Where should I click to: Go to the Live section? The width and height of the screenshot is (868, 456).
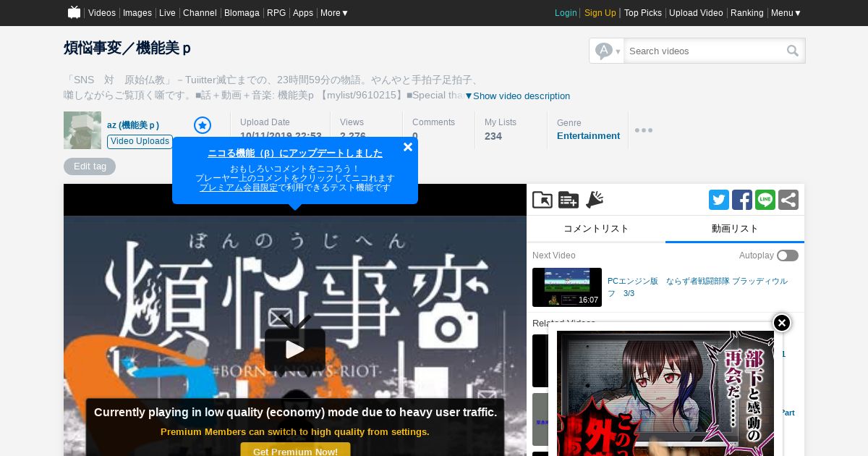[x=167, y=13]
